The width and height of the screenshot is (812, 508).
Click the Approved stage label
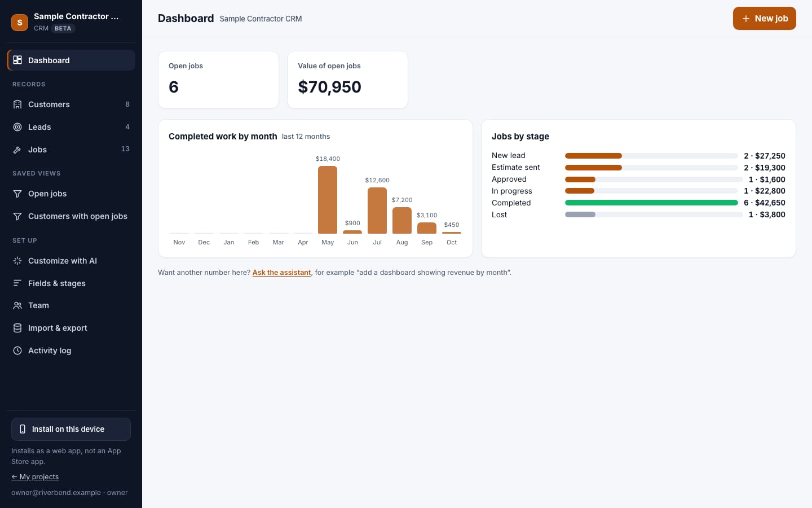509,179
